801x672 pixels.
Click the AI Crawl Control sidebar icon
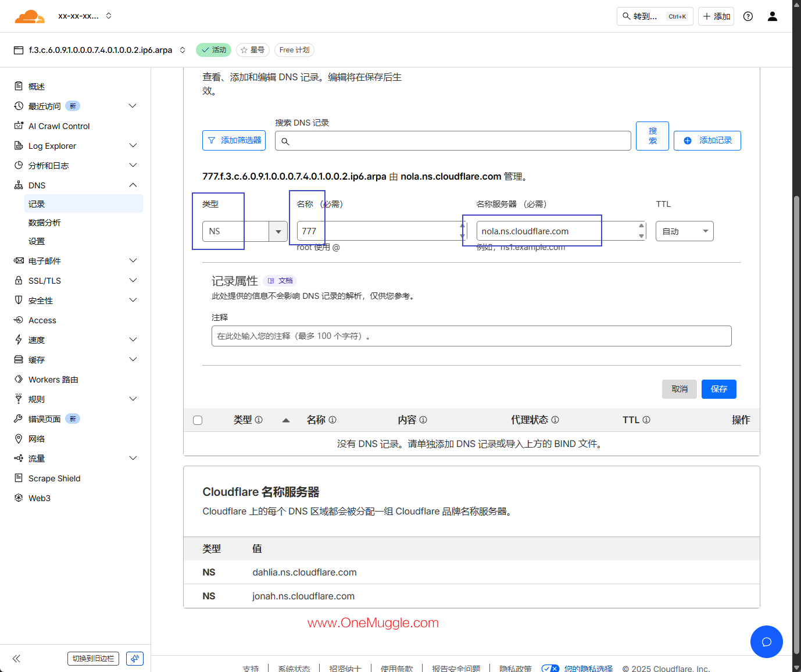19,126
